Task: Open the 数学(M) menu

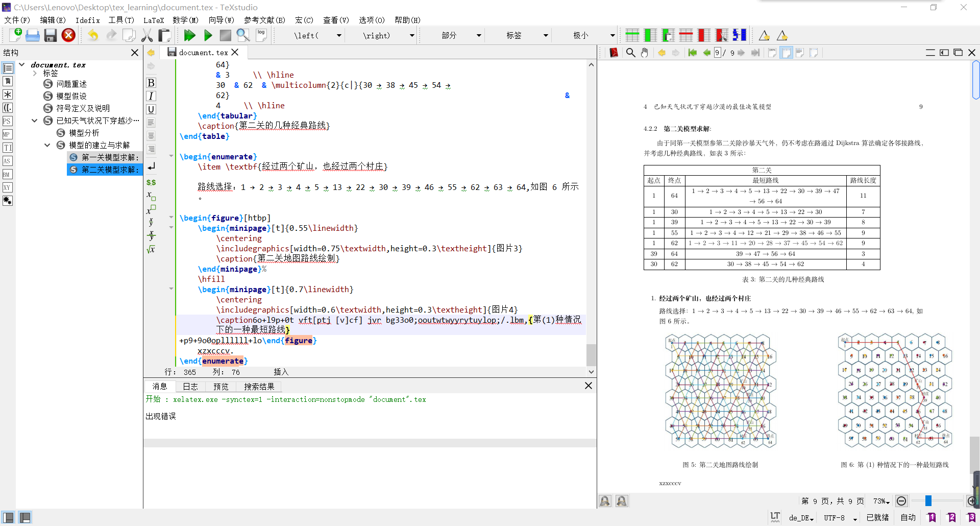Action: 185,20
